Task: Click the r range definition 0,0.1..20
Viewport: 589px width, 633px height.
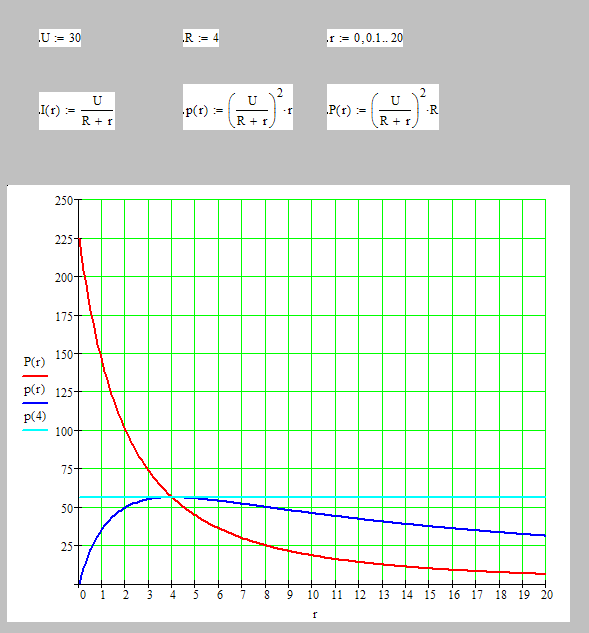Action: coord(365,38)
